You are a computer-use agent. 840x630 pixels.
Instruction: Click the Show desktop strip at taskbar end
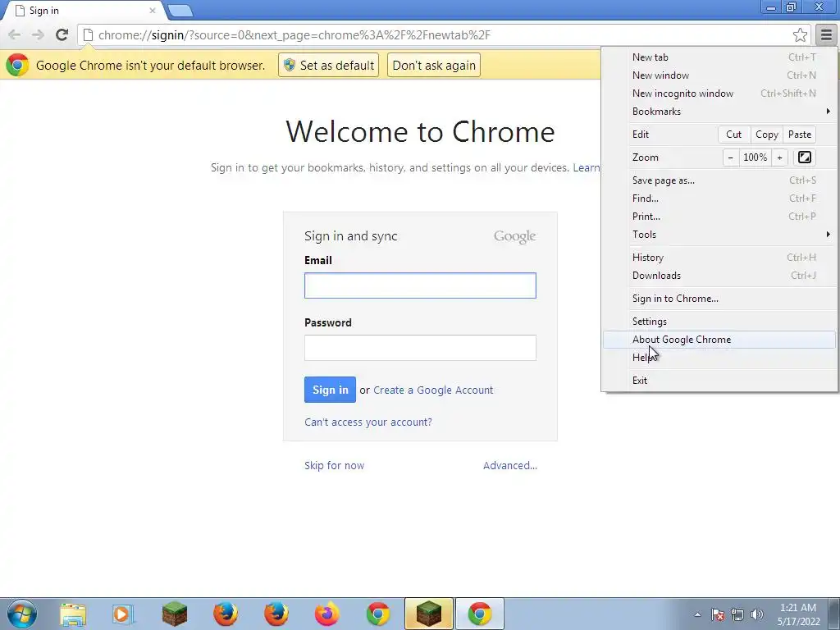(834, 614)
